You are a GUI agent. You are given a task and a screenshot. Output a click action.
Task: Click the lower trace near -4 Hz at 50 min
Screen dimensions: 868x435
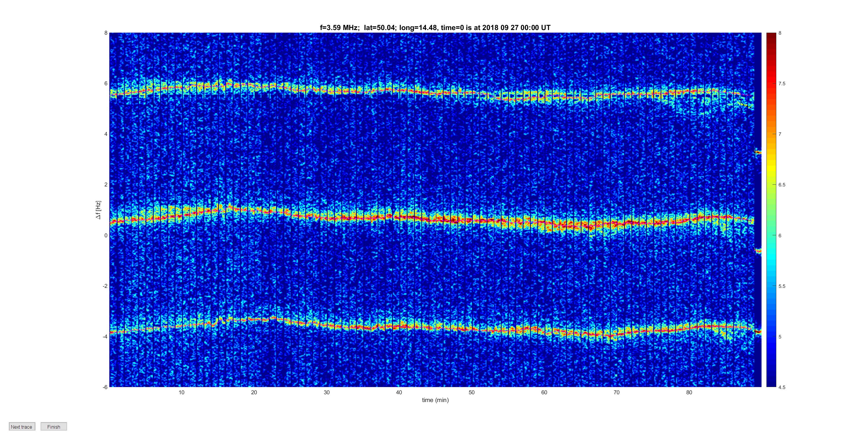(472, 329)
